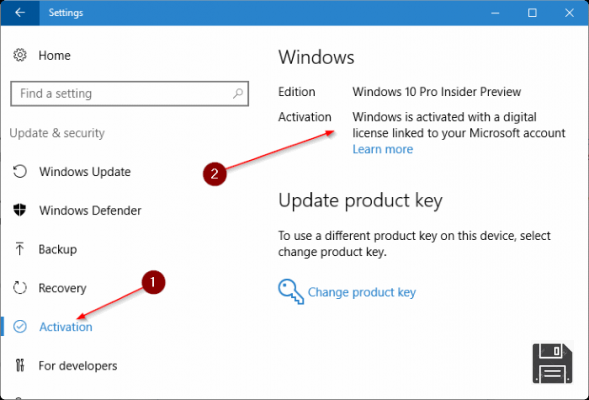The width and height of the screenshot is (589, 400).
Task: Click the Windows Update refresh icon
Action: (x=20, y=172)
